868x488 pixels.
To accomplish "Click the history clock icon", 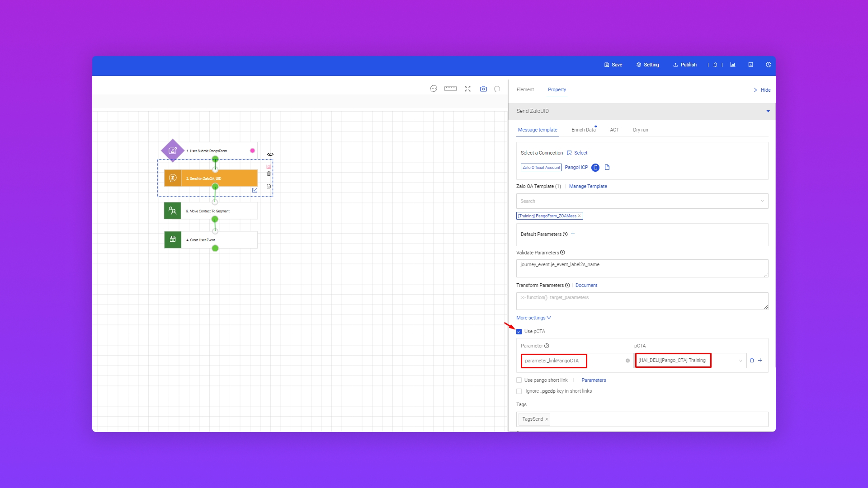I will coord(768,65).
